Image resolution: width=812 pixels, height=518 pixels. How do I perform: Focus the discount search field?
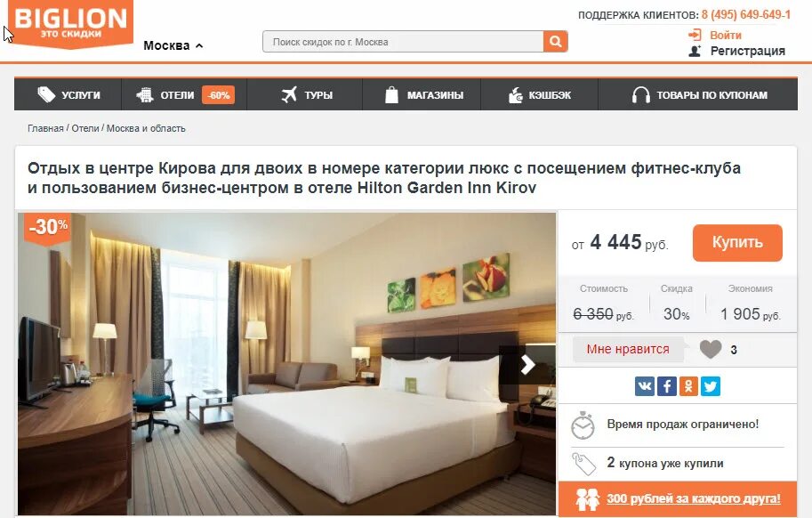point(403,42)
